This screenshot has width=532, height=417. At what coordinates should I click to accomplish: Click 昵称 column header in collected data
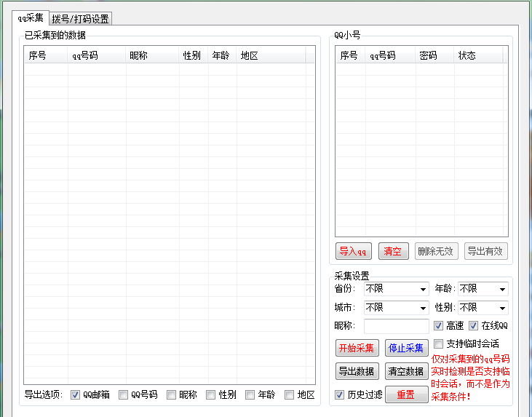coord(152,55)
